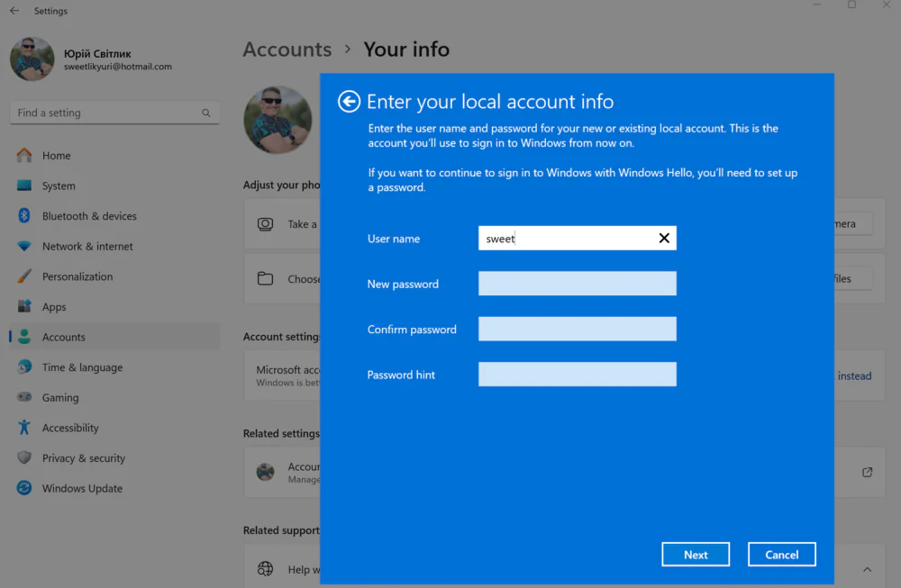Image resolution: width=901 pixels, height=588 pixels.
Task: Select the Confirm password field
Action: (x=577, y=329)
